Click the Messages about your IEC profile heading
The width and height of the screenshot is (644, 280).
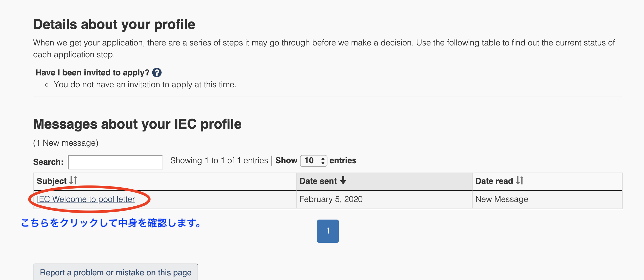(x=137, y=124)
